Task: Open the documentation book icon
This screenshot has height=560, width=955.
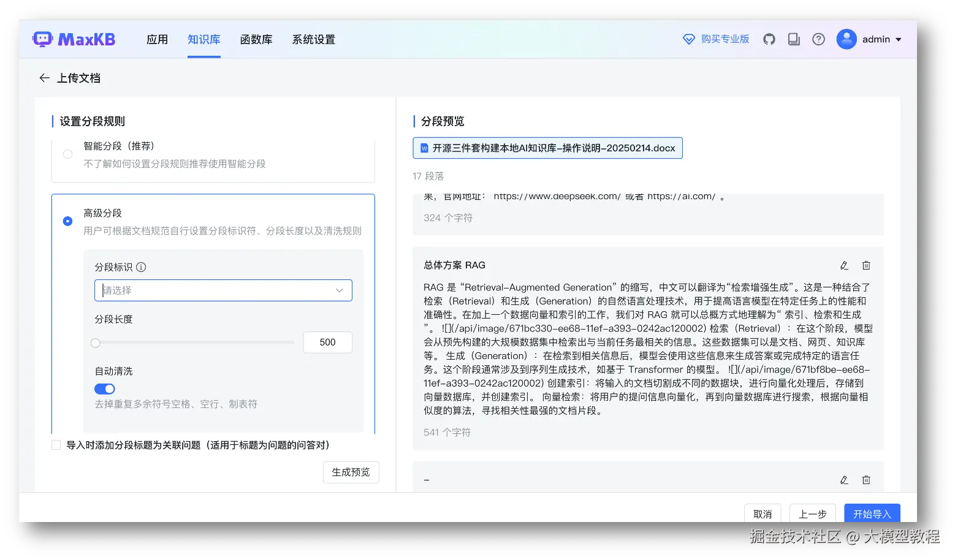Action: tap(794, 39)
